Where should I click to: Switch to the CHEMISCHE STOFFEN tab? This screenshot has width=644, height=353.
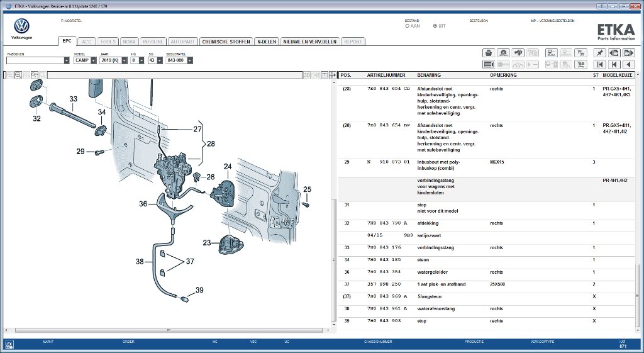coord(226,42)
